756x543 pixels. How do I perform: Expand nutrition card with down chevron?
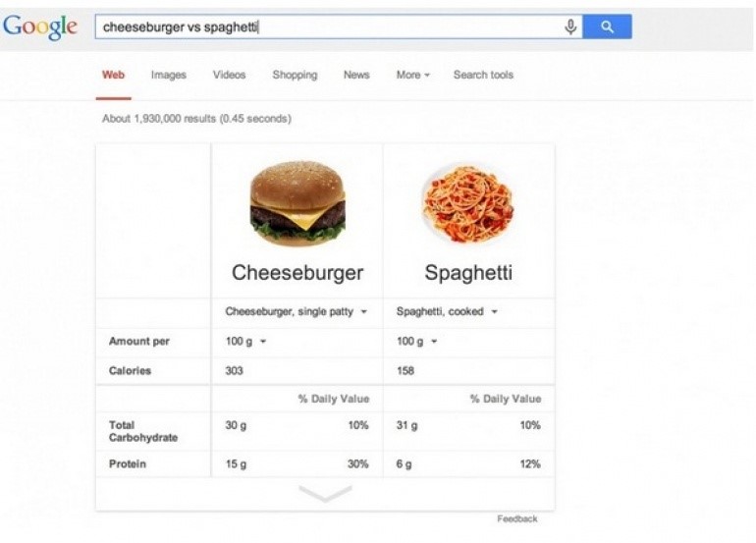[x=324, y=494]
